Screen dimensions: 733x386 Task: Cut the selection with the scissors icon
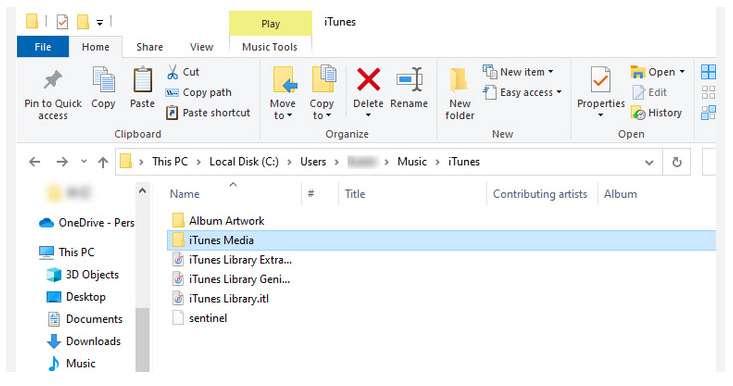[172, 72]
